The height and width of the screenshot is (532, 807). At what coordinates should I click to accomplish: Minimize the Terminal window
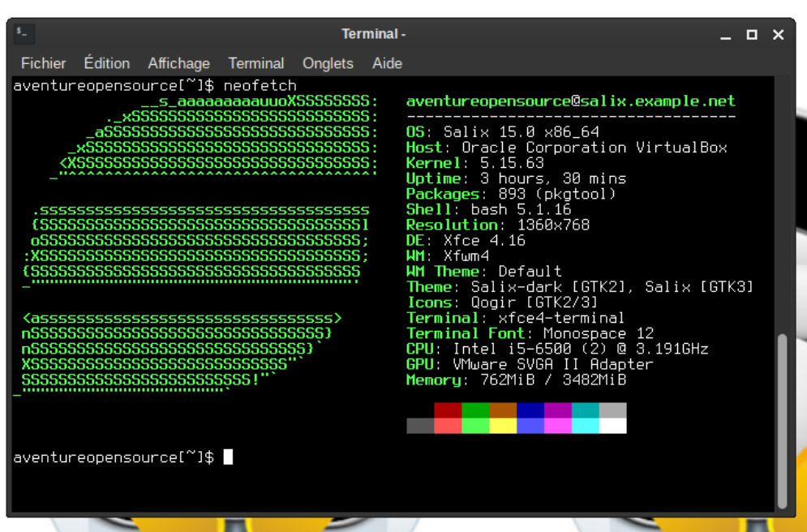click(x=726, y=35)
